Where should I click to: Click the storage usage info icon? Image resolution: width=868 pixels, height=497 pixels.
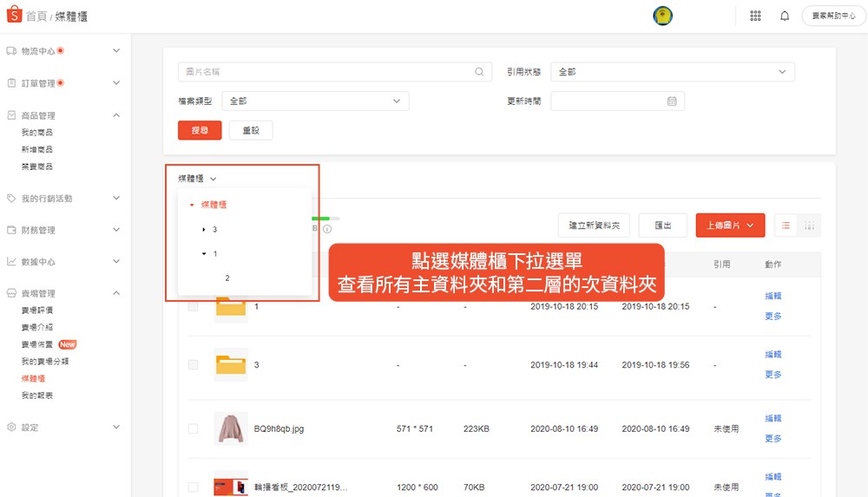327,229
